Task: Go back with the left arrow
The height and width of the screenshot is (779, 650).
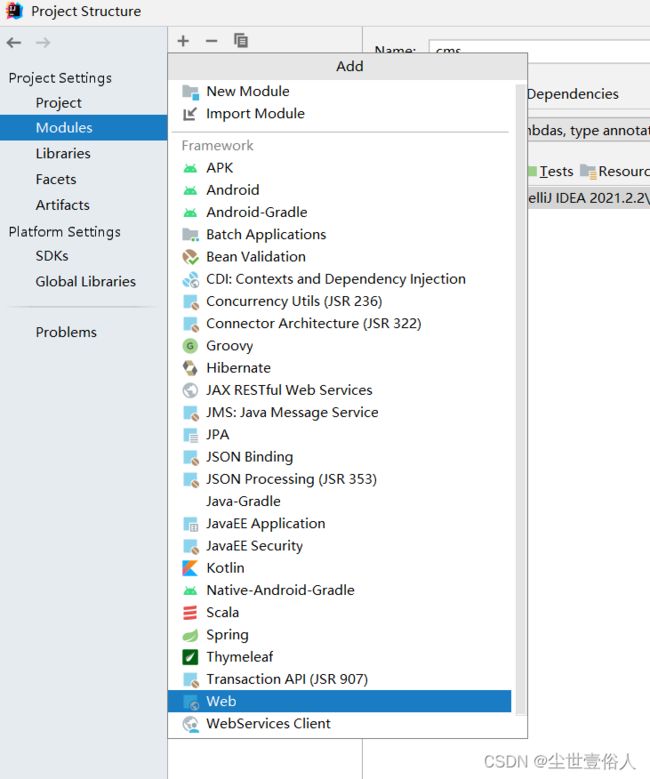Action: 14,43
